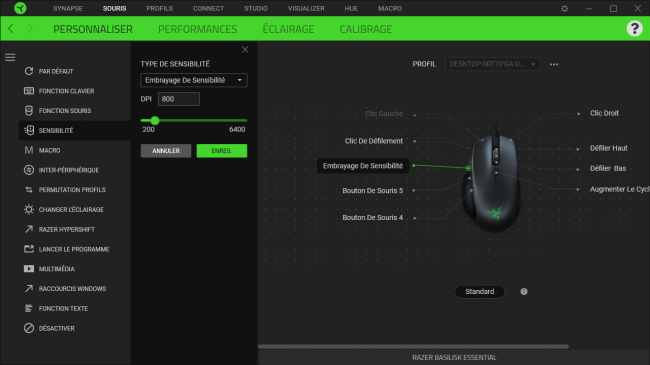This screenshot has width=650, height=365.
Task: Open the Profil selection dropdown
Action: pos(492,64)
